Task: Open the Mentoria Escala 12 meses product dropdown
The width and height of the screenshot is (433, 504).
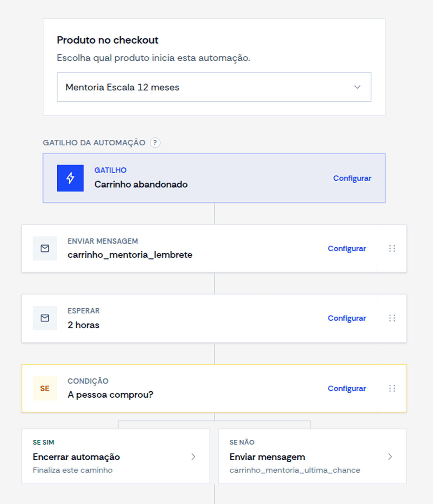Action: [214, 87]
